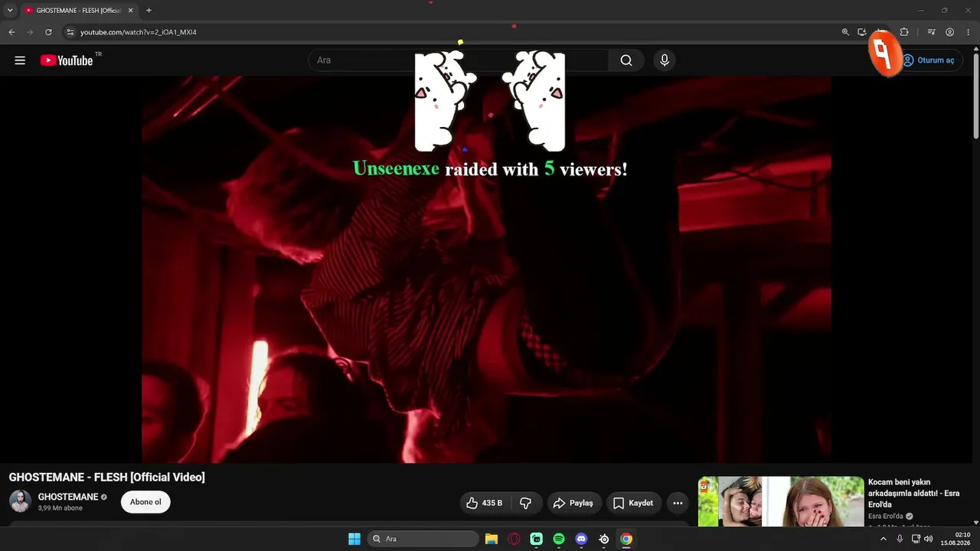
Task: Select the GHOSTEMANE - FLESH browser tab
Action: point(78,11)
